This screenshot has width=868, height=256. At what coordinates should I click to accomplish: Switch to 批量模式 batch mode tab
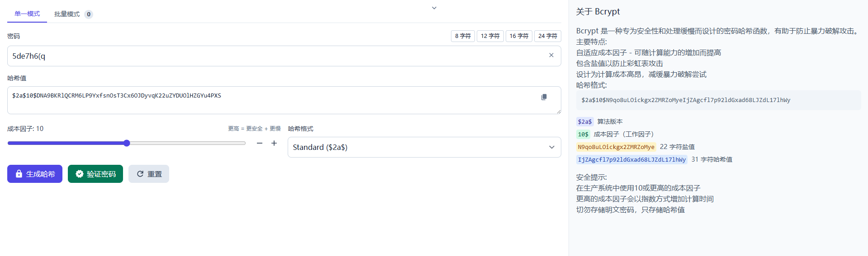pyautogui.click(x=72, y=14)
